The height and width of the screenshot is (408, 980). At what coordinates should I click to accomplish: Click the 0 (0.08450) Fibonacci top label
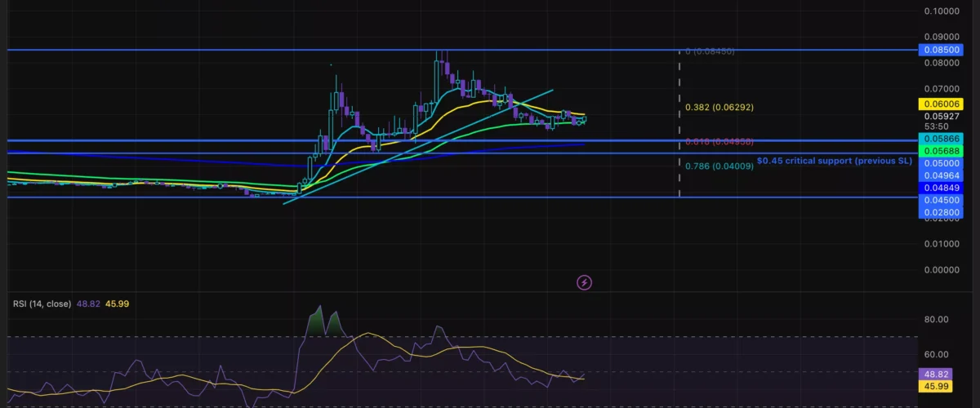[710, 51]
